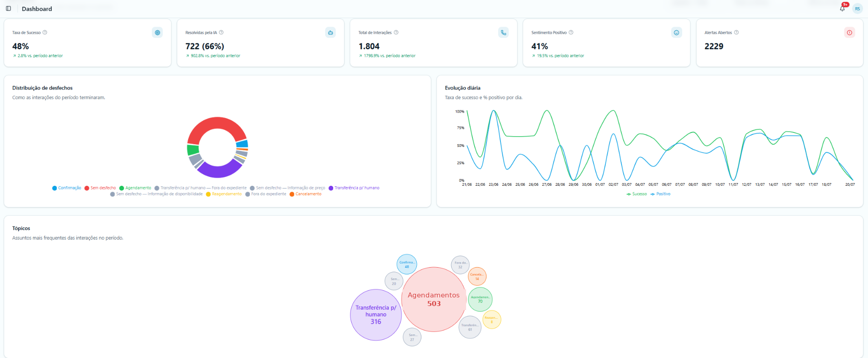Toggle Sucesso series in chart legend
868x358 pixels.
pos(637,194)
